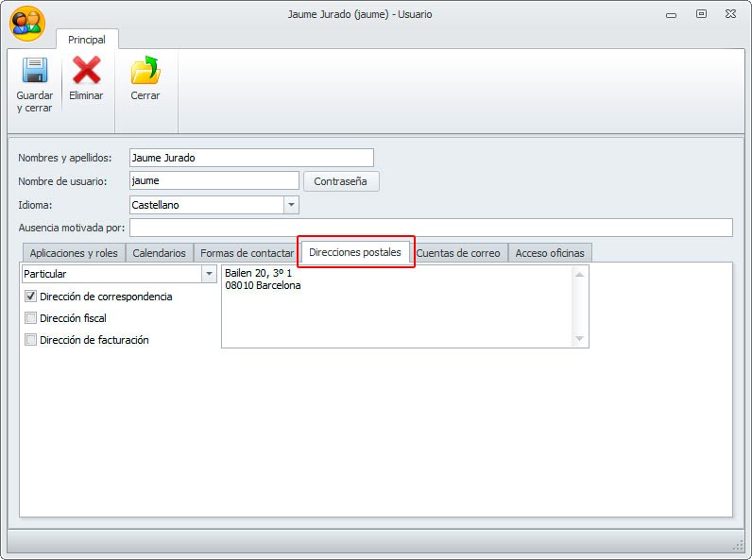
Task: Close the Usuario window
Action: [x=730, y=14]
